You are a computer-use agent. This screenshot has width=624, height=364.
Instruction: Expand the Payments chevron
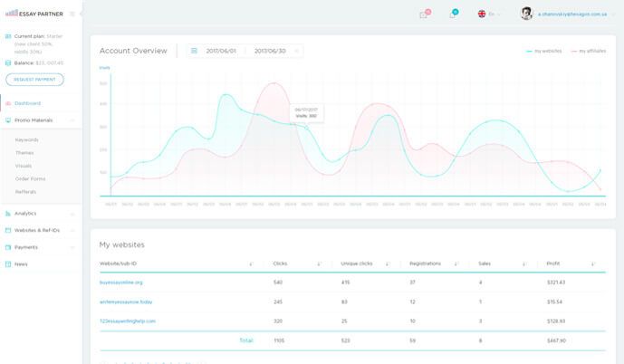pos(72,247)
